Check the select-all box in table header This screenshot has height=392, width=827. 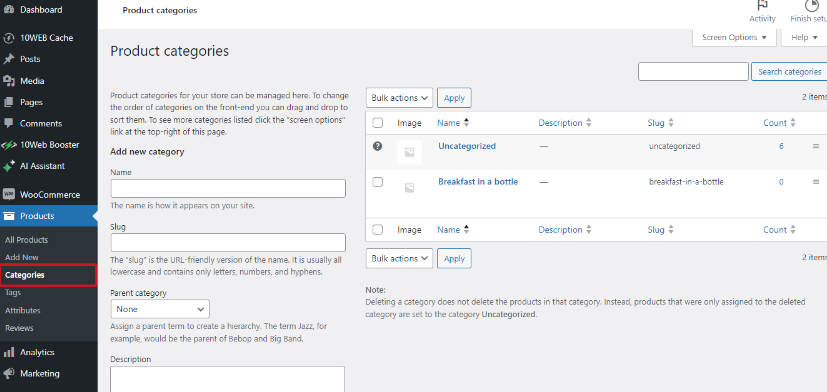378,123
